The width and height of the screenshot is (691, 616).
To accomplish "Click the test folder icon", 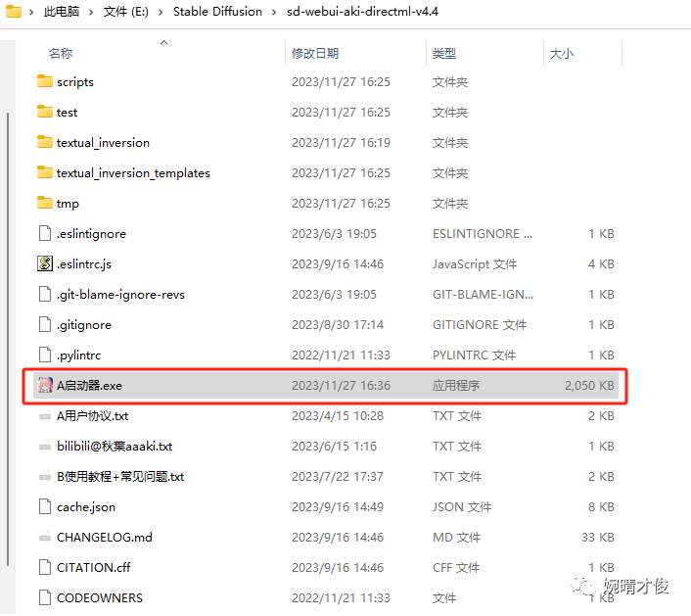I will pyautogui.click(x=44, y=112).
